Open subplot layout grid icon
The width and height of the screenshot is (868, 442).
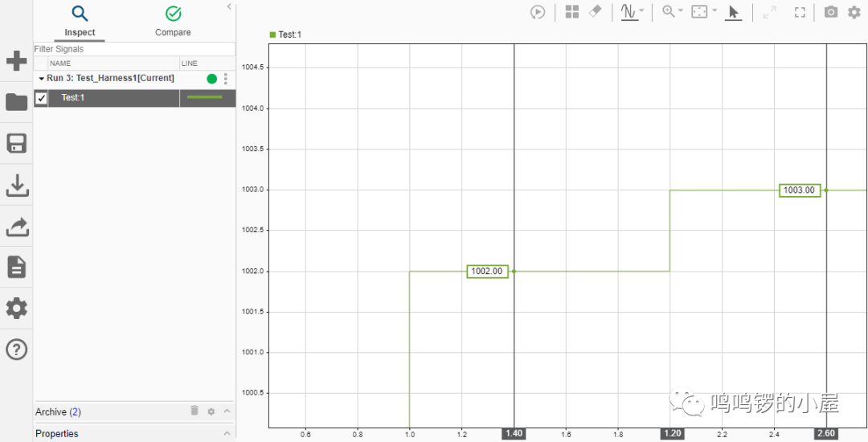point(572,12)
